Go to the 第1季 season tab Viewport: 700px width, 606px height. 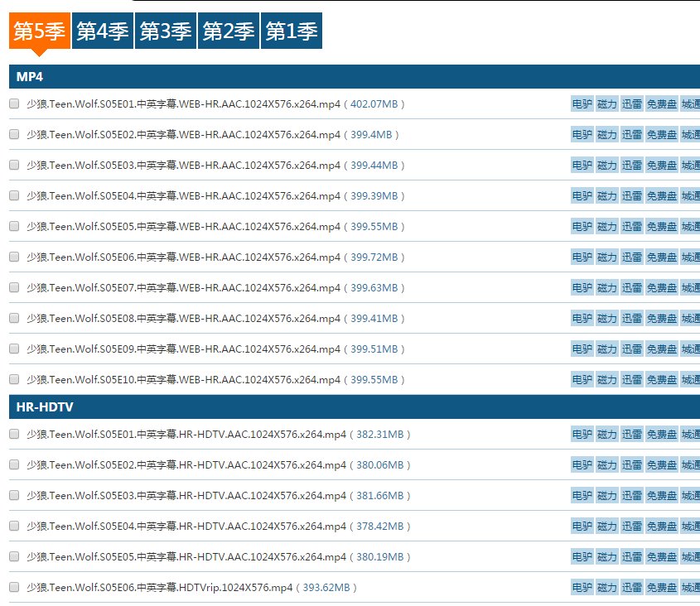(292, 31)
